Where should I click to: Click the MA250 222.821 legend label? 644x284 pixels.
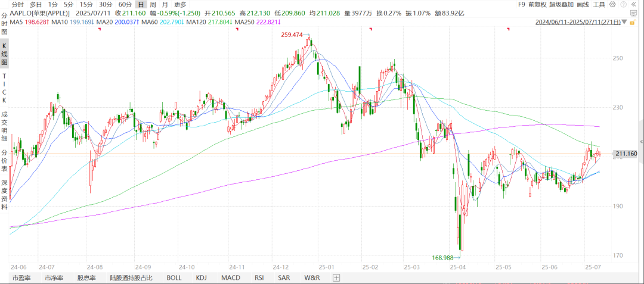258,21
